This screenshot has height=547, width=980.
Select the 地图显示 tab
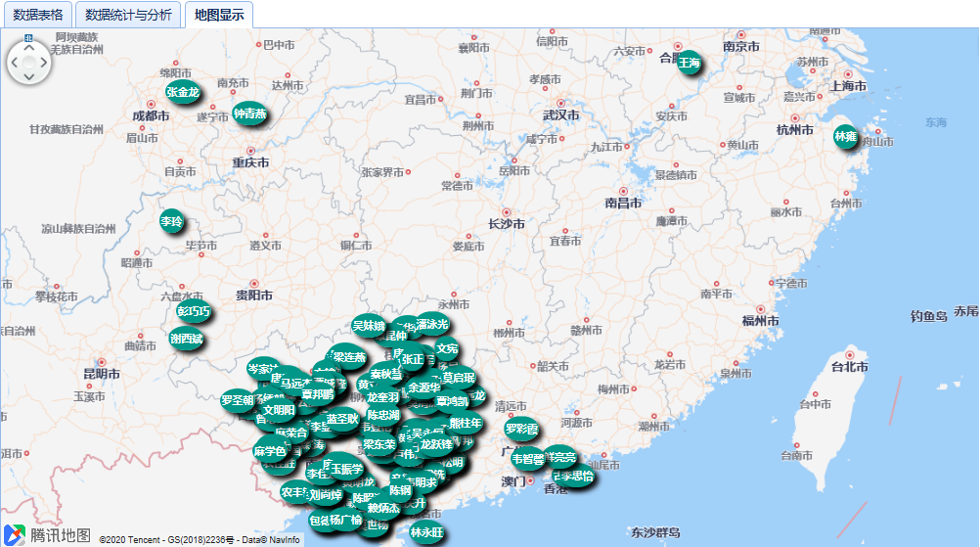(x=219, y=15)
